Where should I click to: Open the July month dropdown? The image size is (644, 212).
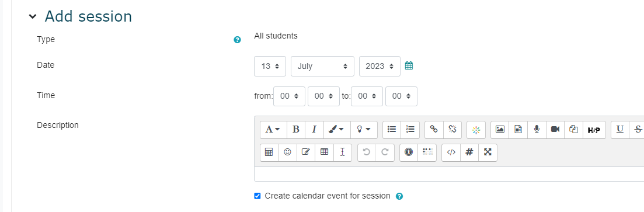tap(322, 66)
